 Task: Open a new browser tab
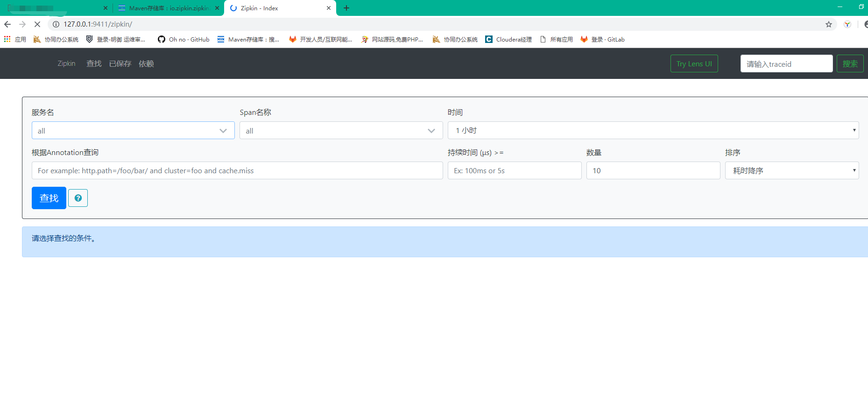pyautogui.click(x=346, y=8)
